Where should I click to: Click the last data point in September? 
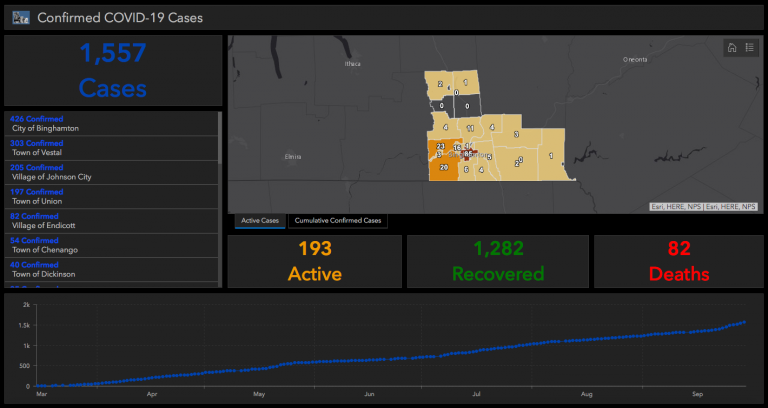point(745,322)
